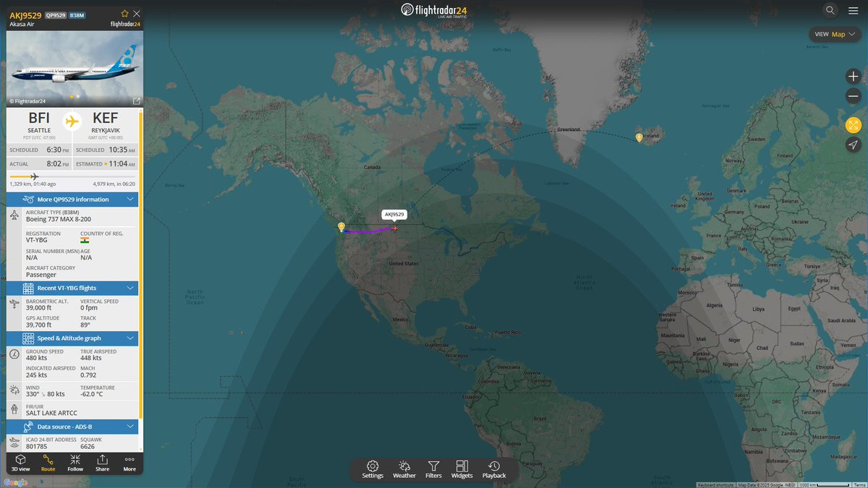The height and width of the screenshot is (488, 868).
Task: Open the Terms link at map corner
Action: pyautogui.click(x=859, y=484)
